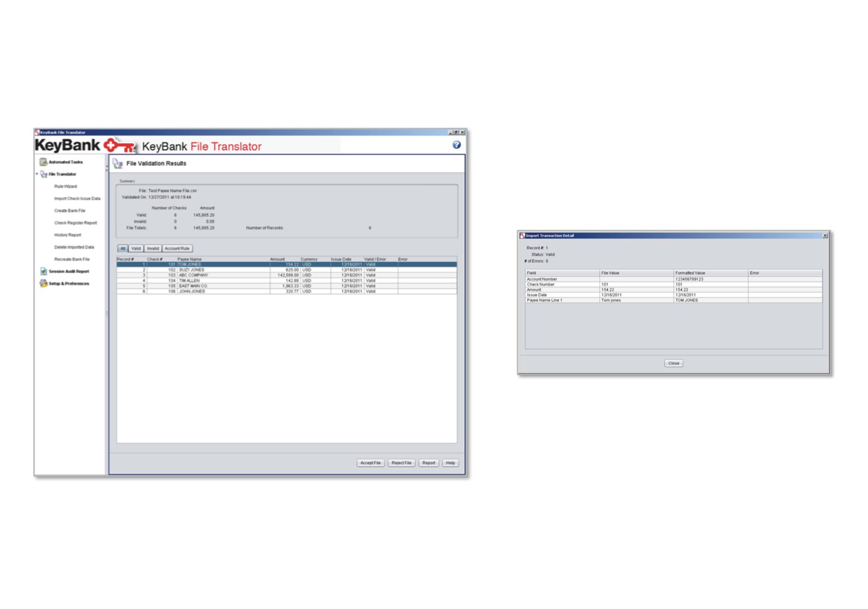Viewport: 868px width, 609px height.
Task: Click the Help button at bottom
Action: [451, 463]
